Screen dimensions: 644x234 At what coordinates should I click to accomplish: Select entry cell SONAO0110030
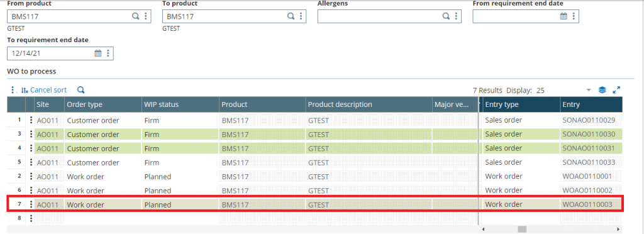coord(591,134)
